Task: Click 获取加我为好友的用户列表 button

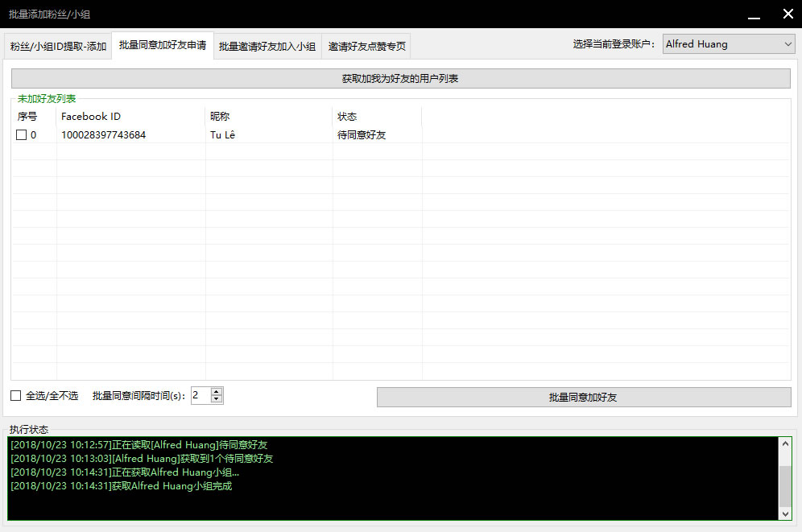Action: 400,79
